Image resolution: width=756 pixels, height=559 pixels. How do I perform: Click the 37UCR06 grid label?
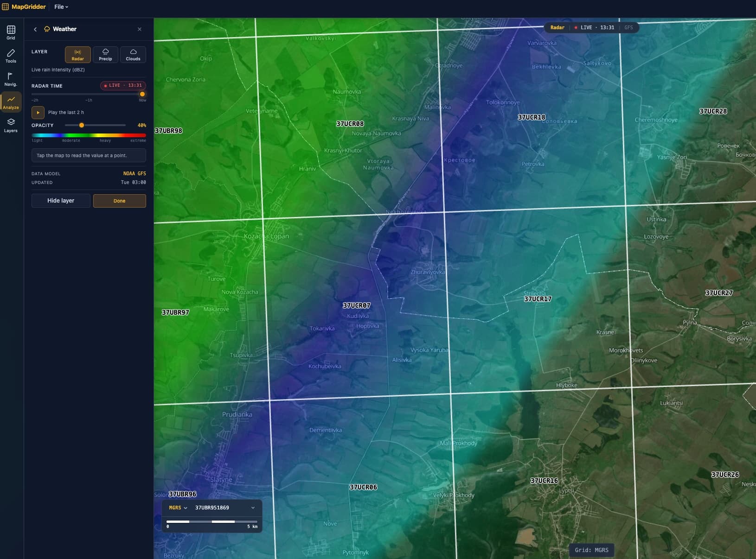pyautogui.click(x=363, y=487)
